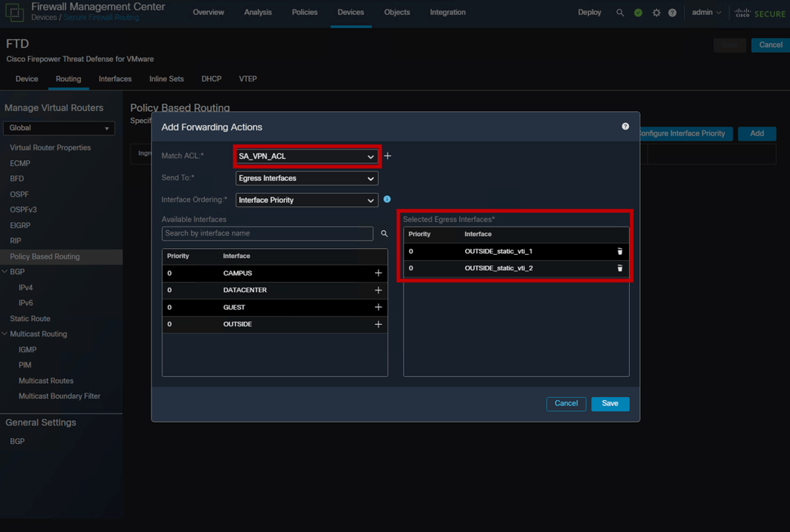Click the Cisco SECURE logo

tap(759, 13)
